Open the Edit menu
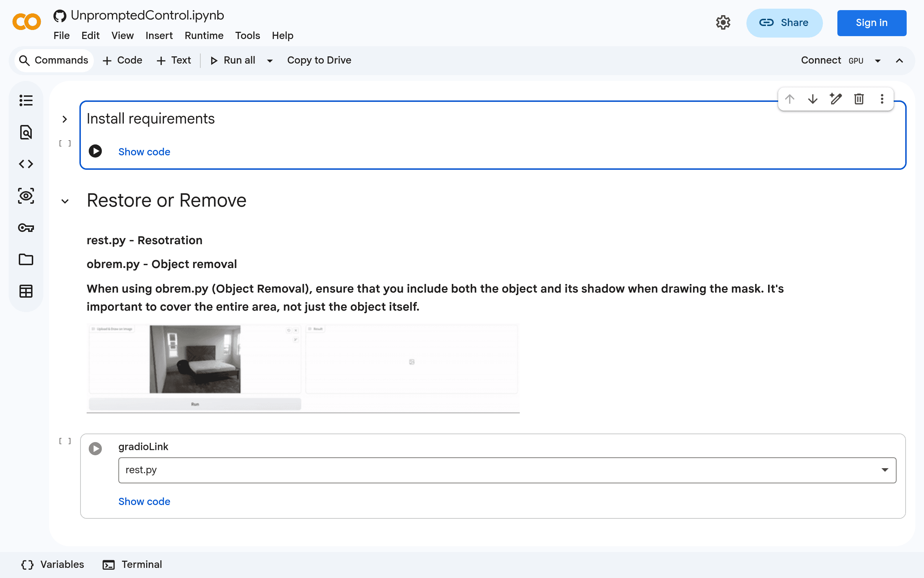Screen dimensions: 924x578 91,35
